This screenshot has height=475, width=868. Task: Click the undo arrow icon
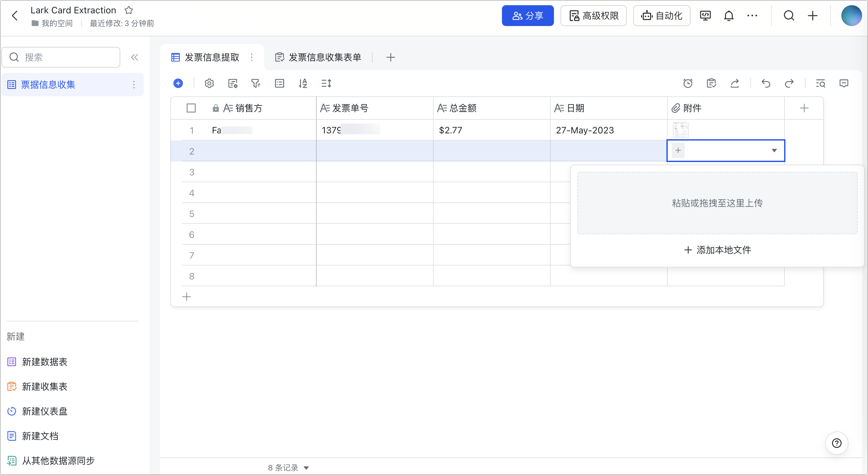766,83
